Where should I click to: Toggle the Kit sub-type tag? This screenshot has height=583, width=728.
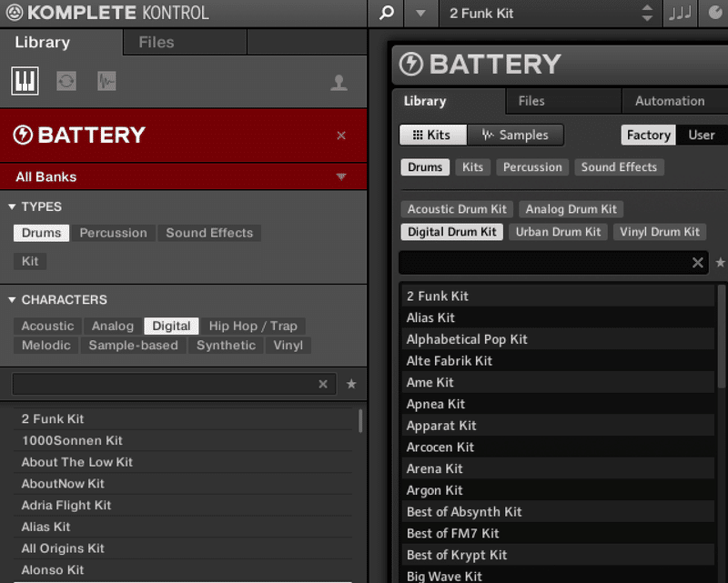30,261
